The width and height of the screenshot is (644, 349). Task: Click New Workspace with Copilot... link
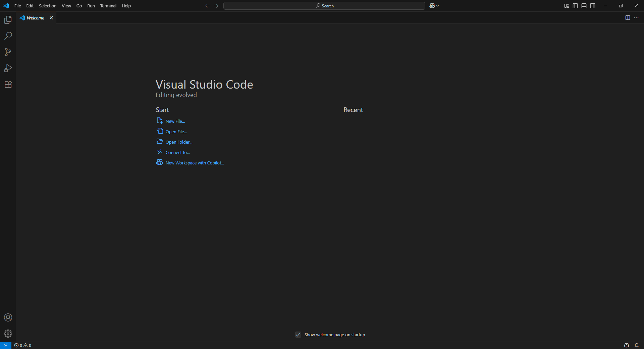[190, 163]
